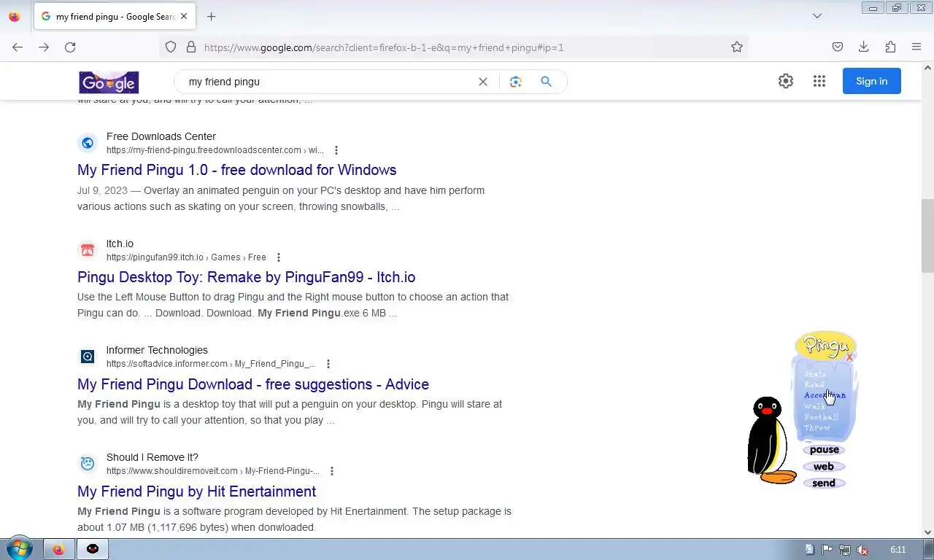Open the Firefox hamburger application menu
The image size is (934, 560).
point(916,47)
